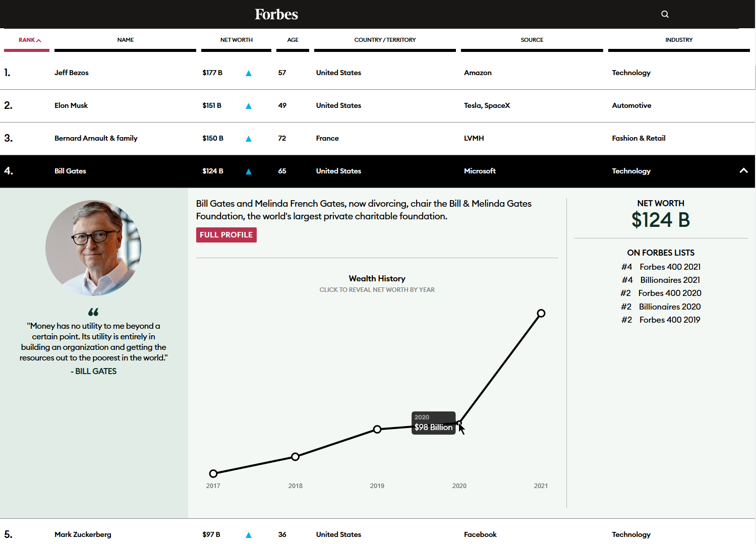
Task: Sort list by Net Worth column
Action: pyautogui.click(x=236, y=40)
